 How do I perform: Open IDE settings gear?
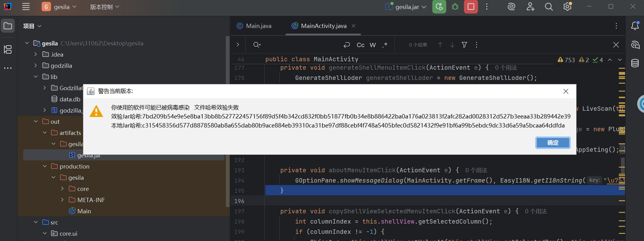click(567, 7)
